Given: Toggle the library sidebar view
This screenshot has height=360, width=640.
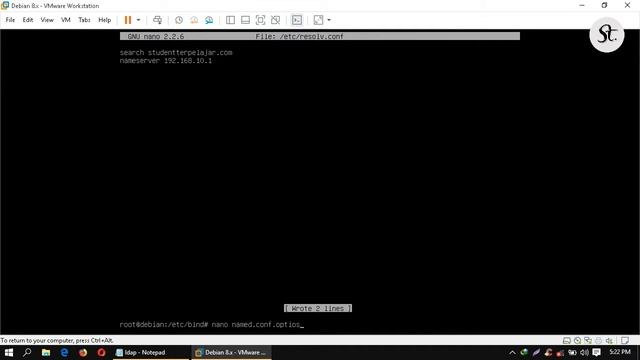Looking at the screenshot, I should coord(230,20).
